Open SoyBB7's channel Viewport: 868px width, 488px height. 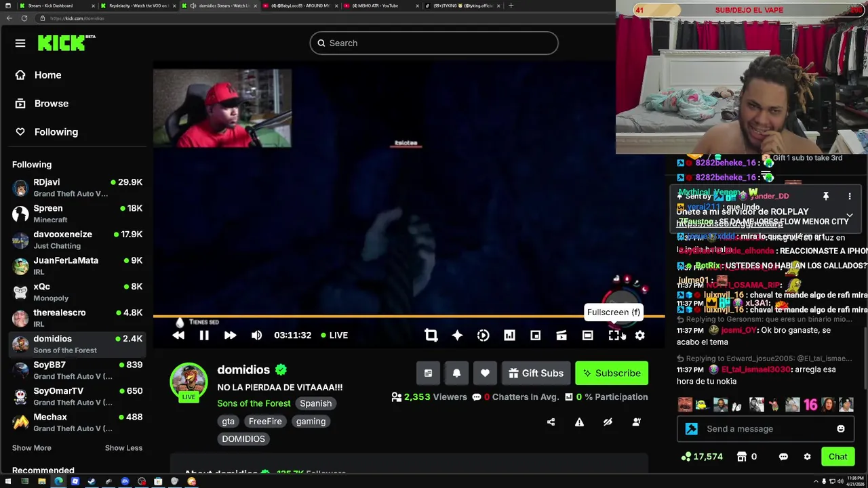(x=77, y=371)
